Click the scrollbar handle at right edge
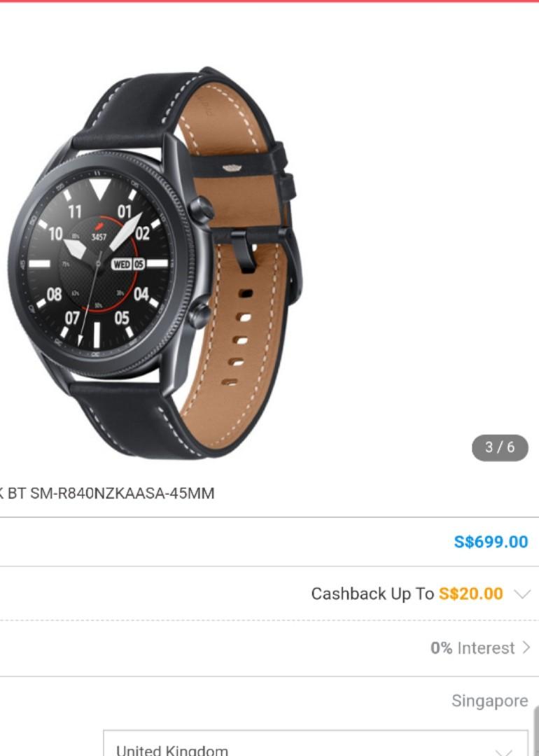 click(536, 730)
